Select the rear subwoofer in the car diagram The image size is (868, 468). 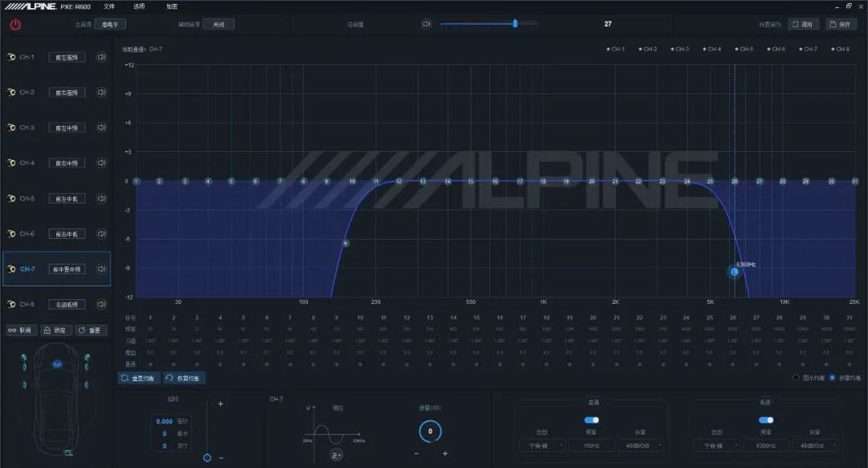[x=68, y=453]
